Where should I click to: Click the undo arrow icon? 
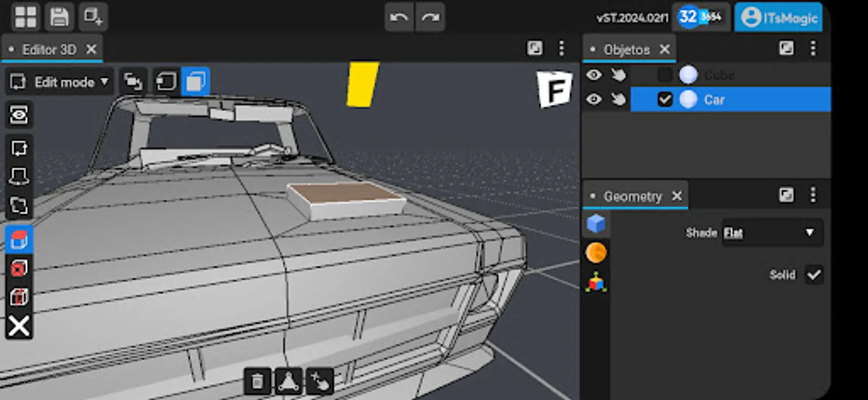click(x=399, y=17)
